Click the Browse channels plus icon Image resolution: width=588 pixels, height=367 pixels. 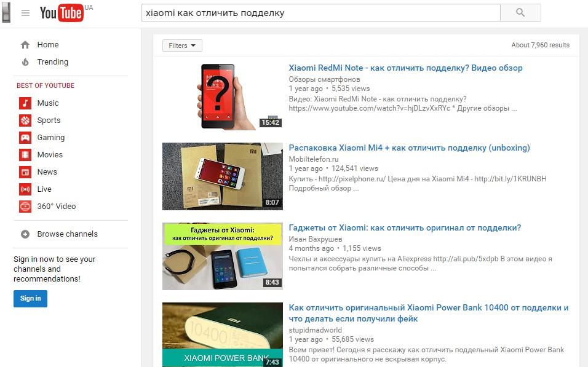(25, 234)
